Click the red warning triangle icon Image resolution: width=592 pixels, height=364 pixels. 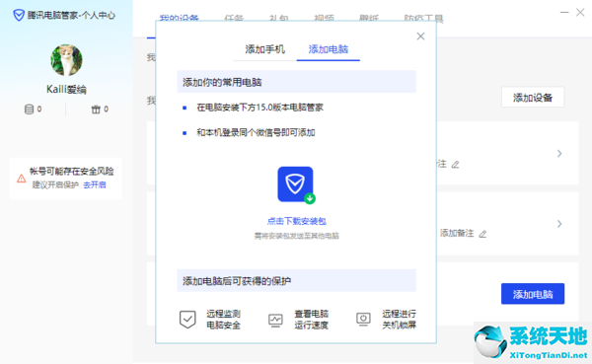[x=22, y=179]
